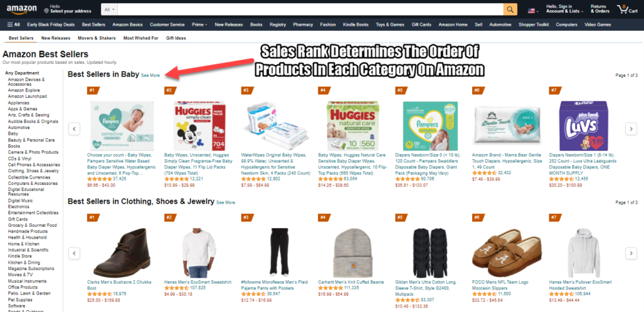The height and width of the screenshot is (312, 644).
Task: Select Electronics in the department list
Action: (x=19, y=207)
